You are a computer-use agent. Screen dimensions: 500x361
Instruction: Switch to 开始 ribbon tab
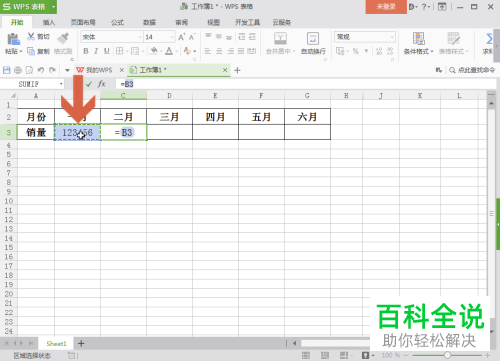pos(17,22)
